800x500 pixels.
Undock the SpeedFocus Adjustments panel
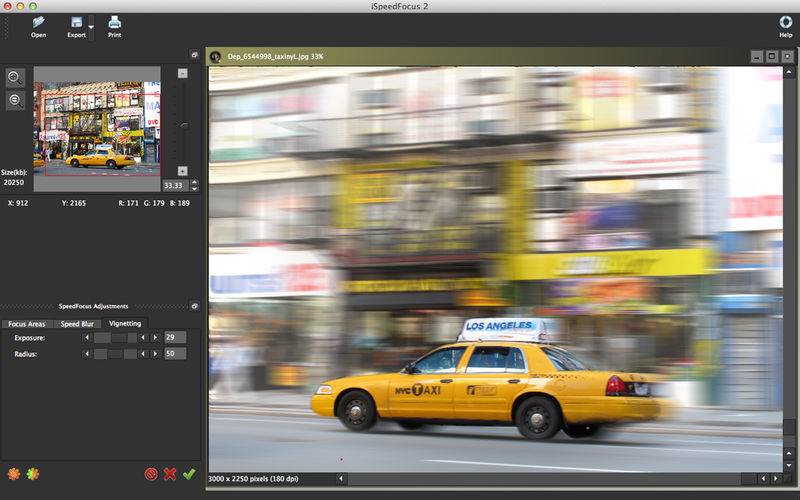(194, 306)
